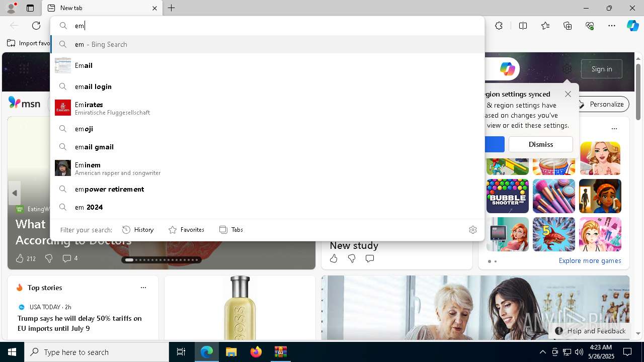
Task: Click Import favorites on the bookmarks bar
Action: coord(29,43)
